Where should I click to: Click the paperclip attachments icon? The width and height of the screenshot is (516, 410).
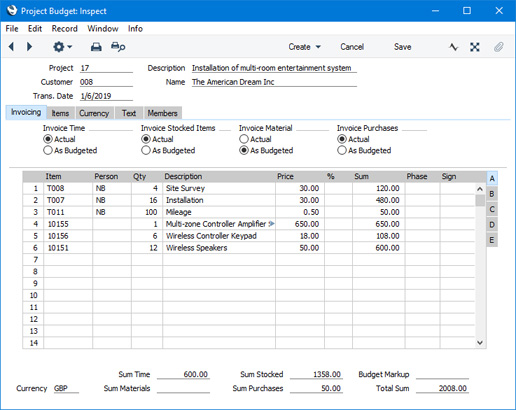tap(498, 47)
